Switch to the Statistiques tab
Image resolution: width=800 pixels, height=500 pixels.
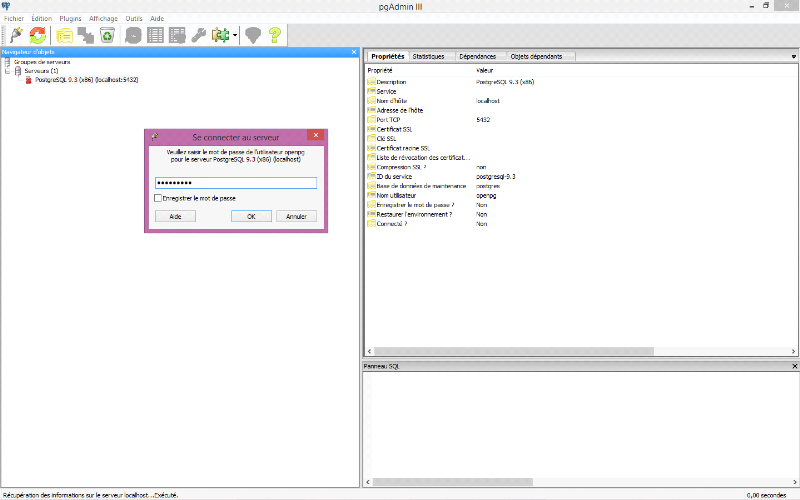point(428,57)
